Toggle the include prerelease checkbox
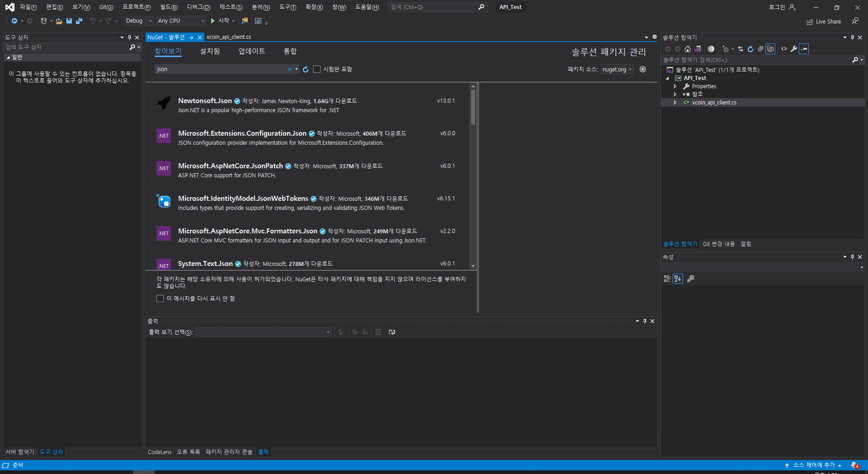Image resolution: width=868 pixels, height=474 pixels. pyautogui.click(x=317, y=69)
